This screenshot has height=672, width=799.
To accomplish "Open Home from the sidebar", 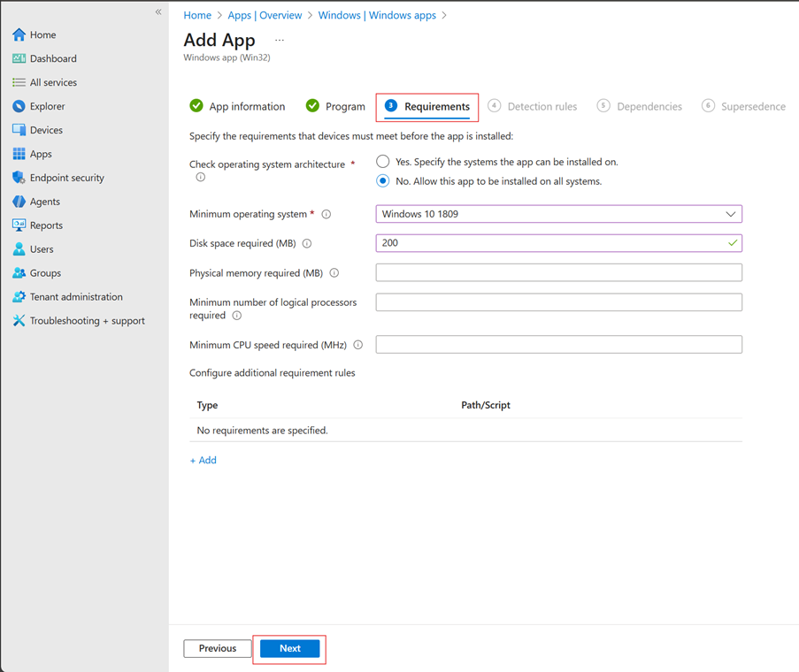I will coord(40,34).
